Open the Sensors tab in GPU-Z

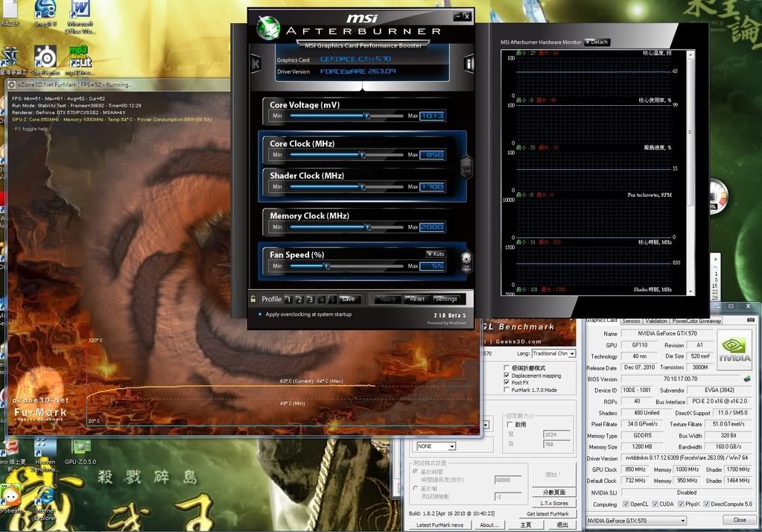(x=631, y=321)
